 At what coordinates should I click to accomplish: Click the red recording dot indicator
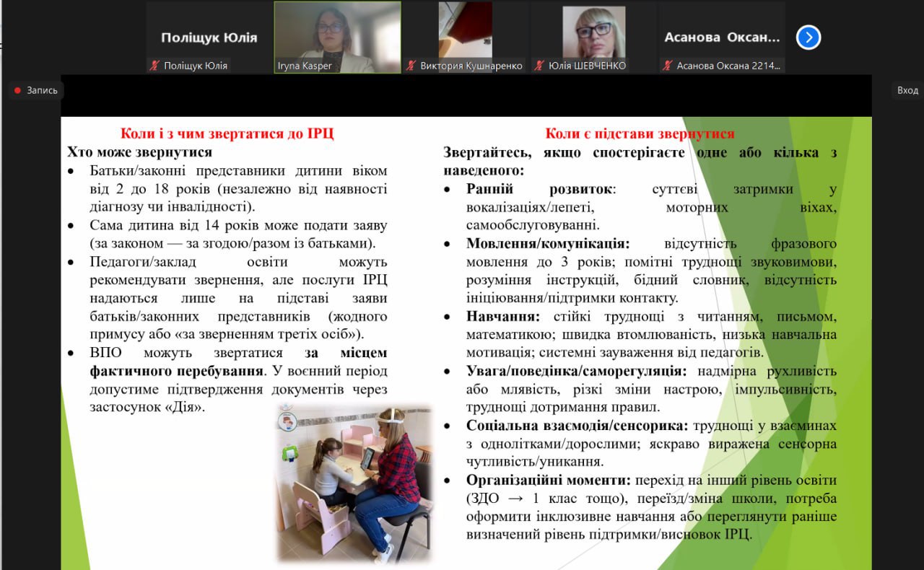coord(17,91)
